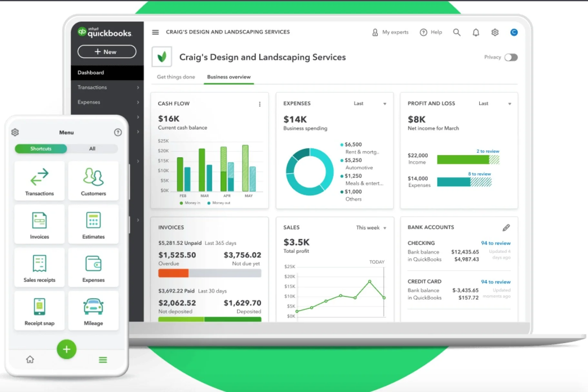Open Estimates shortcut on phone

(93, 224)
